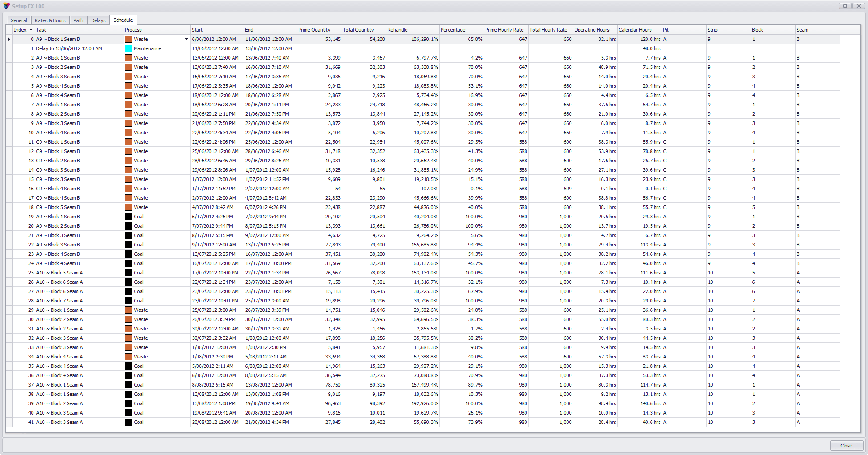Open the Process dropdown in first row
The width and height of the screenshot is (868, 455).
point(186,39)
